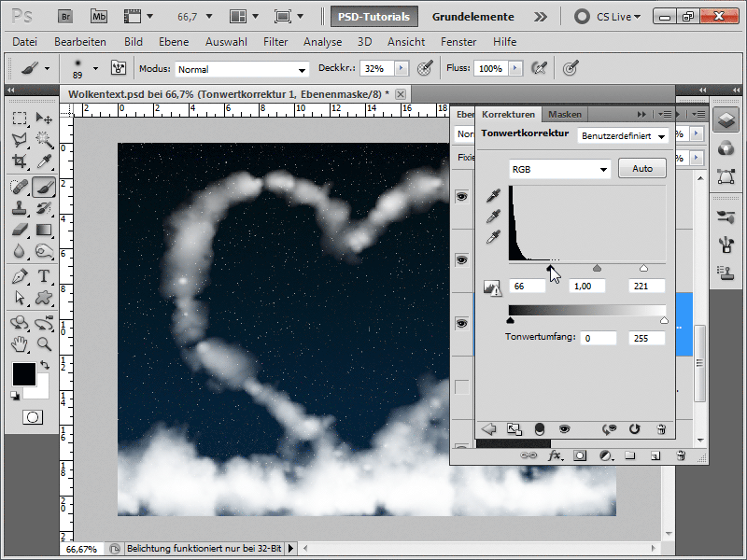747x560 pixels.
Task: Select the Eyedropper tool in toolbox
Action: (44, 161)
